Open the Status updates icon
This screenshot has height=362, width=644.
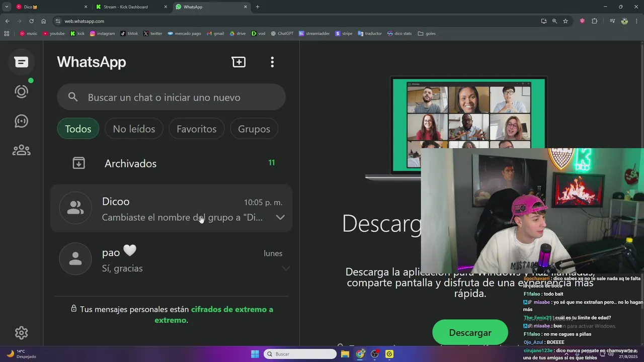coord(21,92)
